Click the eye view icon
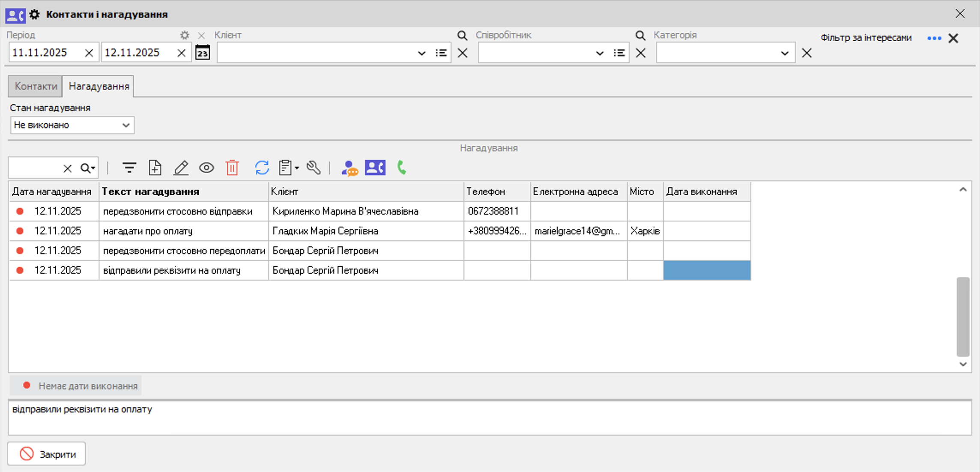The width and height of the screenshot is (980, 472). [x=206, y=168]
